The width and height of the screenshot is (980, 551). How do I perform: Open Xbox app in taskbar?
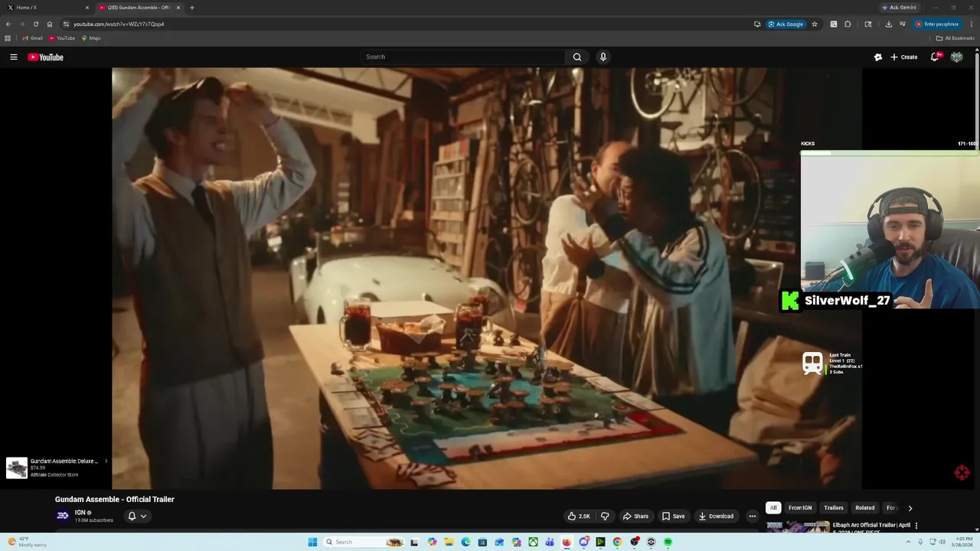pos(533,542)
